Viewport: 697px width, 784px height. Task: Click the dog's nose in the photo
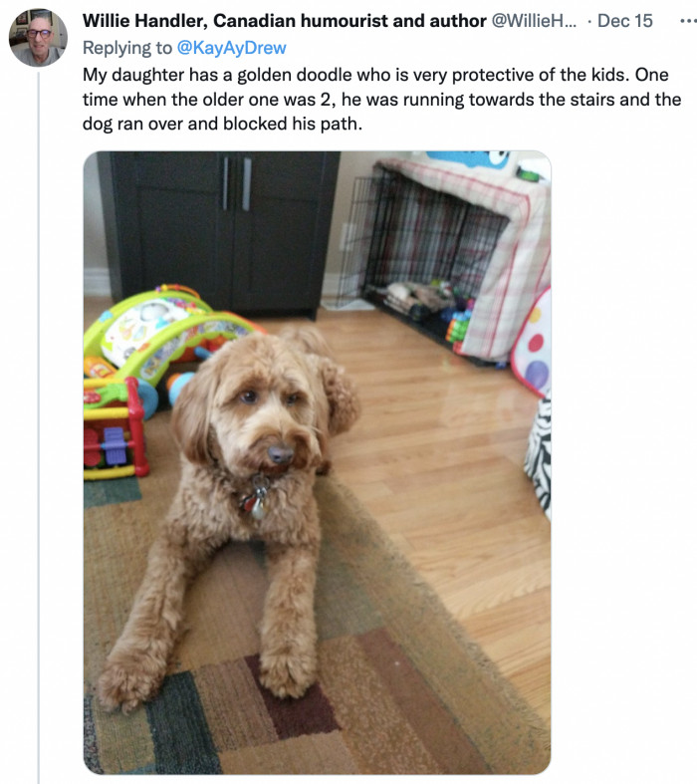(281, 454)
